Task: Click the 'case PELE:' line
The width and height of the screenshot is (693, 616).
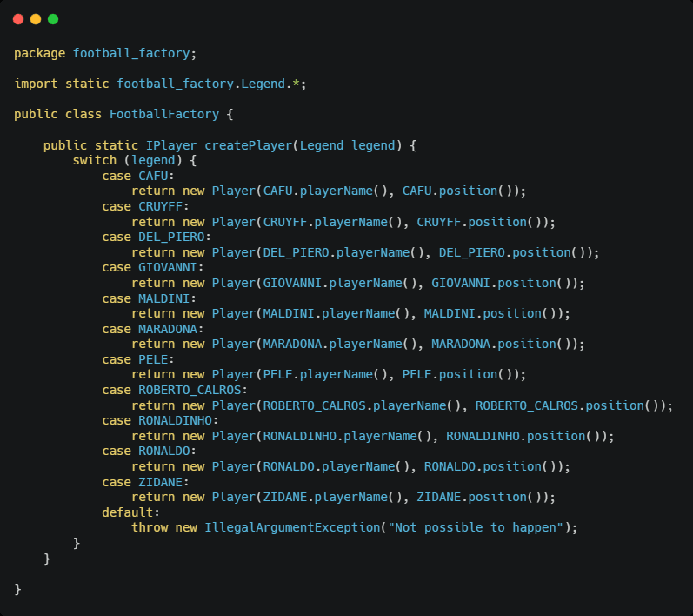Action: (x=138, y=360)
